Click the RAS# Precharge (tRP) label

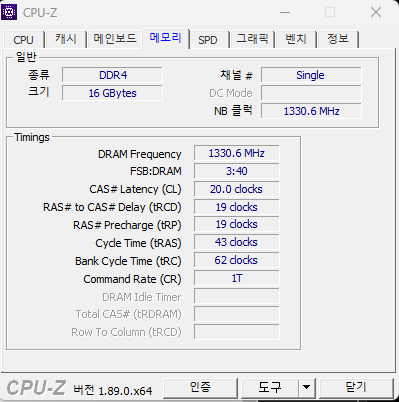(127, 225)
